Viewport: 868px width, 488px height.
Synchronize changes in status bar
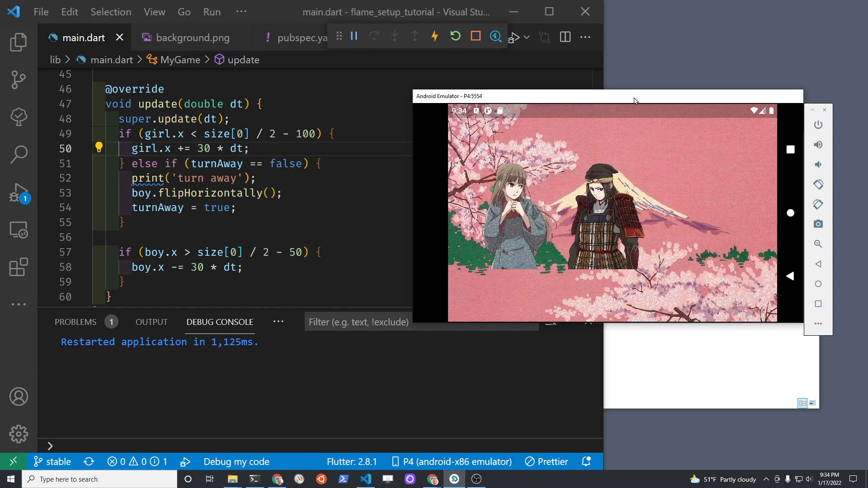89,461
